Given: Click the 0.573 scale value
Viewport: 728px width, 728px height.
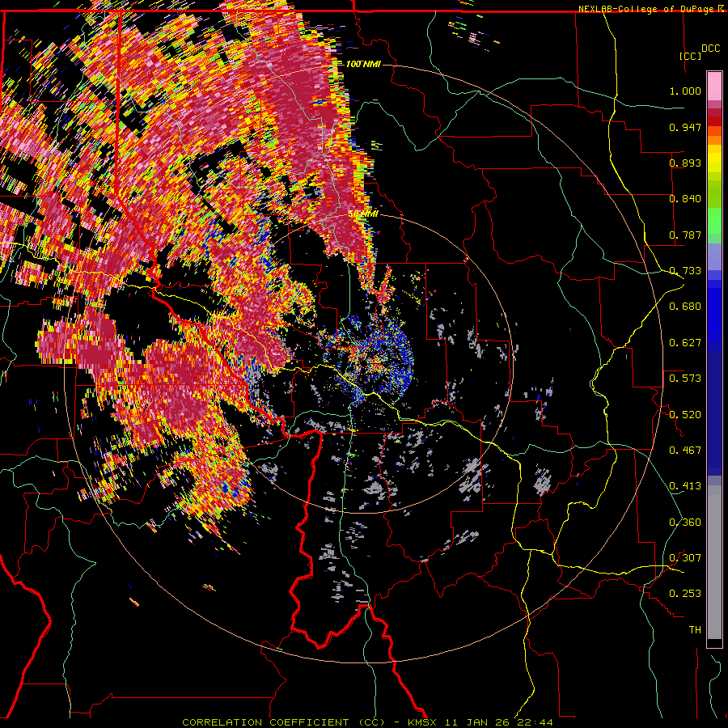Looking at the screenshot, I should tap(685, 379).
